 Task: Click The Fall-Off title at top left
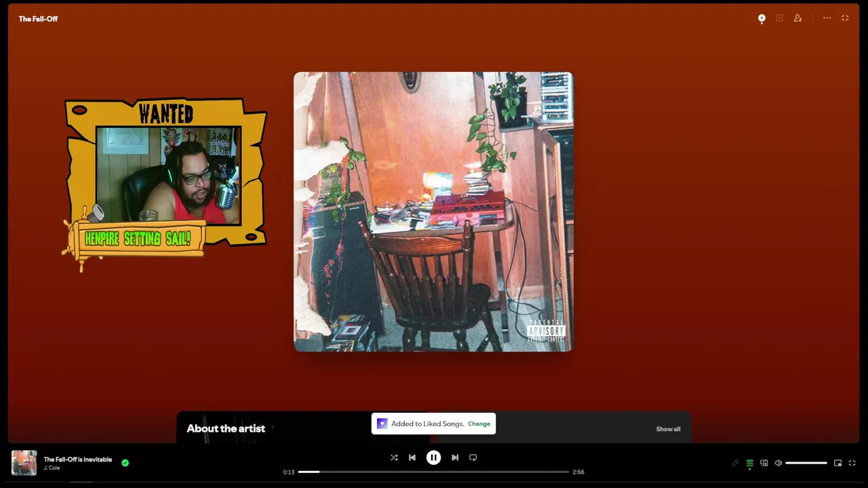[x=38, y=19]
